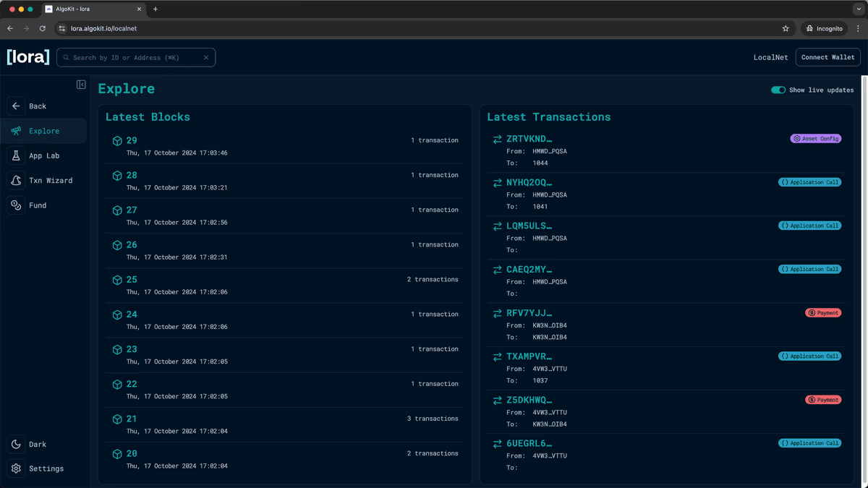Click the block icon next to block 29
This screenshot has height=488, width=868.
117,140
